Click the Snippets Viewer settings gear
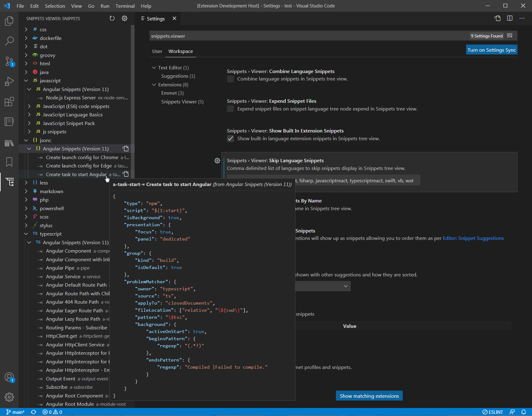This screenshot has width=532, height=416. click(124, 19)
